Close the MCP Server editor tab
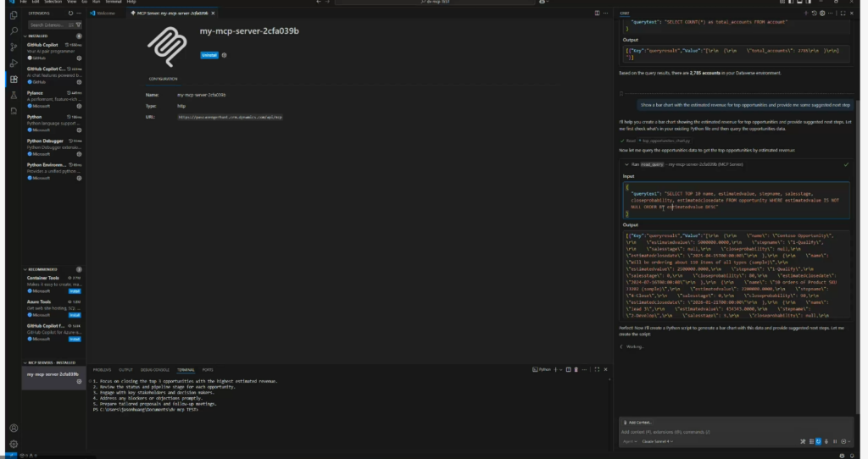Viewport: 868px width, 459px height. tap(213, 14)
